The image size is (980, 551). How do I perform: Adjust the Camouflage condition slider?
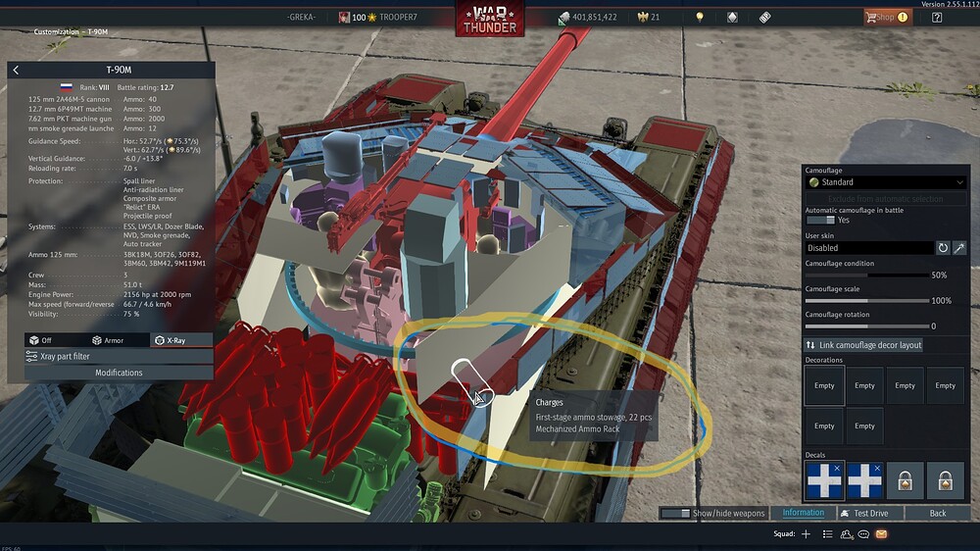867,275
